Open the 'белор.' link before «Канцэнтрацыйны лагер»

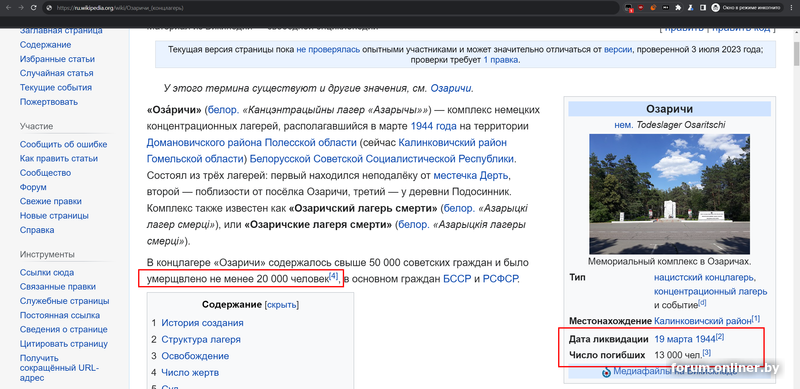coord(224,110)
